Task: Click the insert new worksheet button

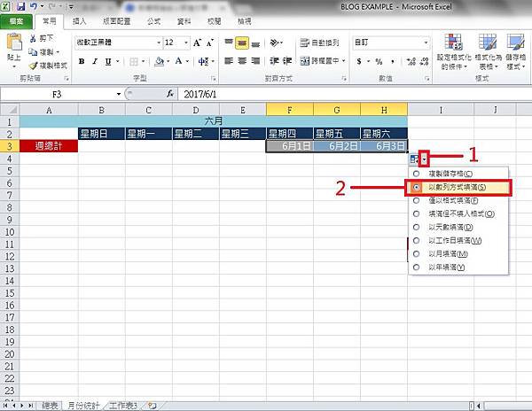Action: (153, 405)
